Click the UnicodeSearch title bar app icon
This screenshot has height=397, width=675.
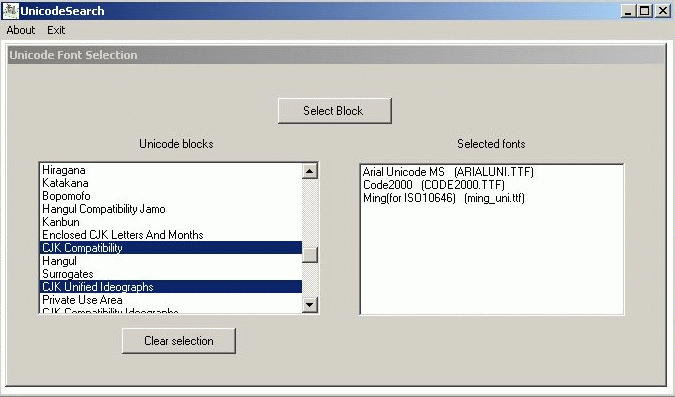[x=10, y=11]
